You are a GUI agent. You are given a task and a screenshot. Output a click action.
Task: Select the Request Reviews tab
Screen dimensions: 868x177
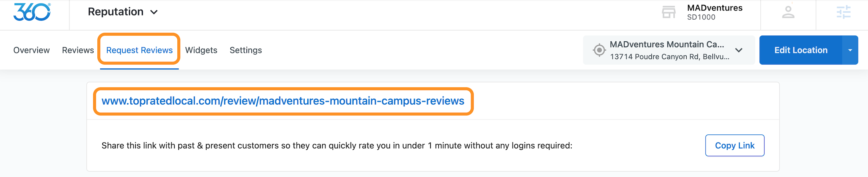139,50
